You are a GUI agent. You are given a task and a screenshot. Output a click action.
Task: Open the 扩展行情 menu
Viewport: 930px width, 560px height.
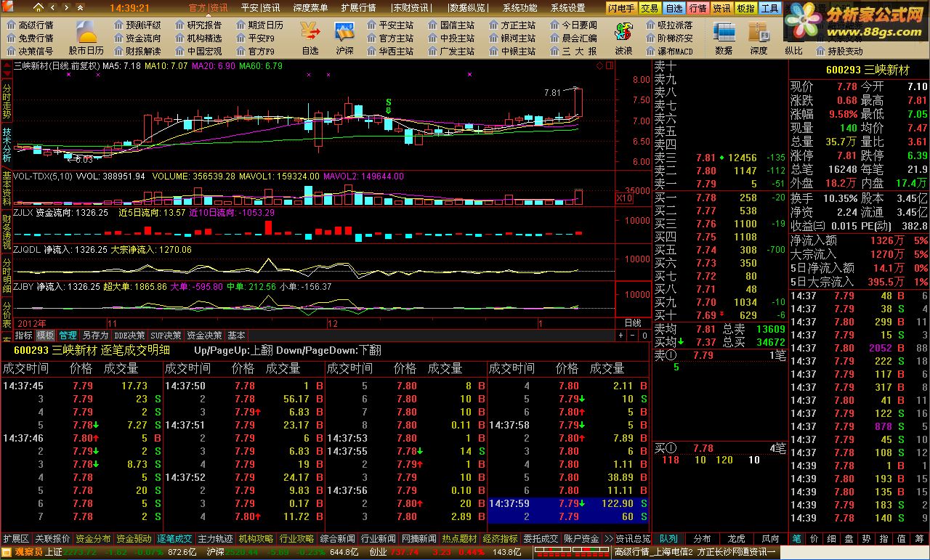358,8
